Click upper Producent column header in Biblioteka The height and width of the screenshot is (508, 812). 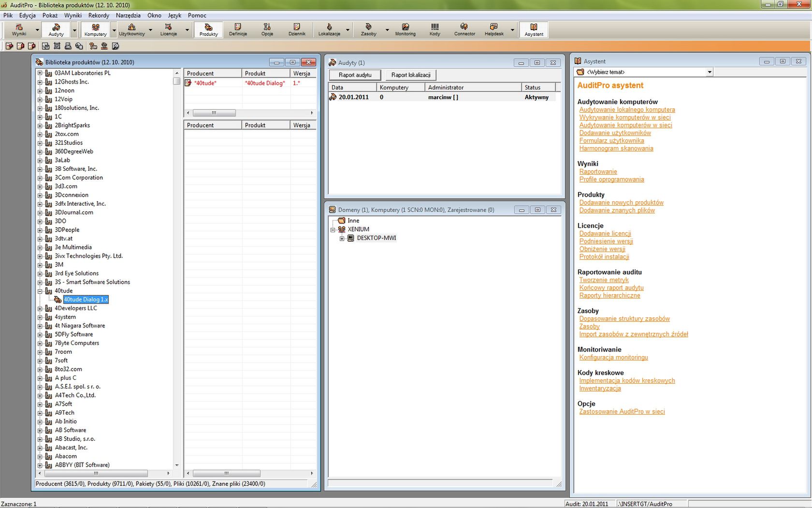point(213,74)
